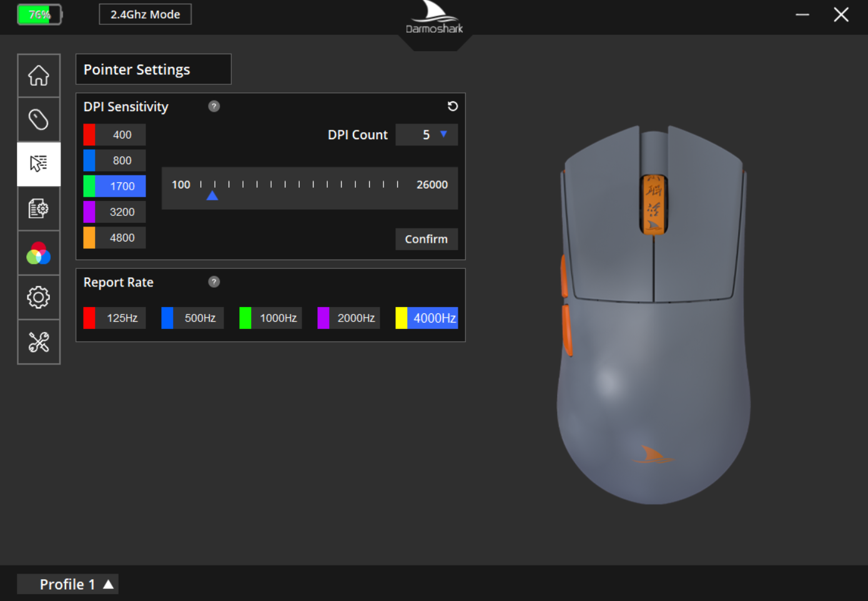Image resolution: width=868 pixels, height=601 pixels.
Task: Open the mouse button settings sidebar icon
Action: (39, 119)
